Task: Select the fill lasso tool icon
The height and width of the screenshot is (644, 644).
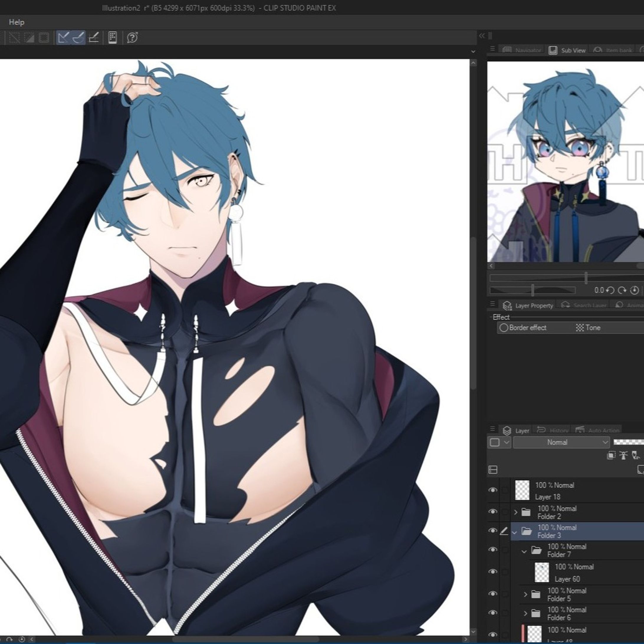Action: 79,38
